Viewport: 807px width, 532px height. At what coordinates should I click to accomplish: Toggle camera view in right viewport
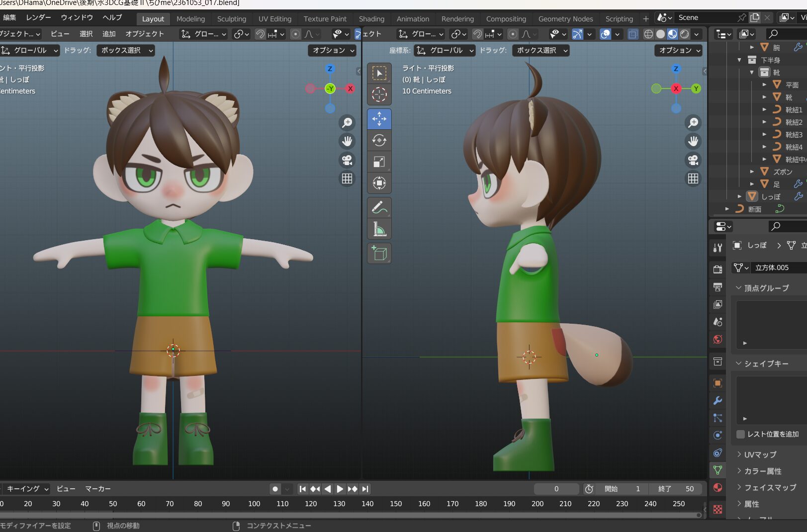(x=693, y=160)
